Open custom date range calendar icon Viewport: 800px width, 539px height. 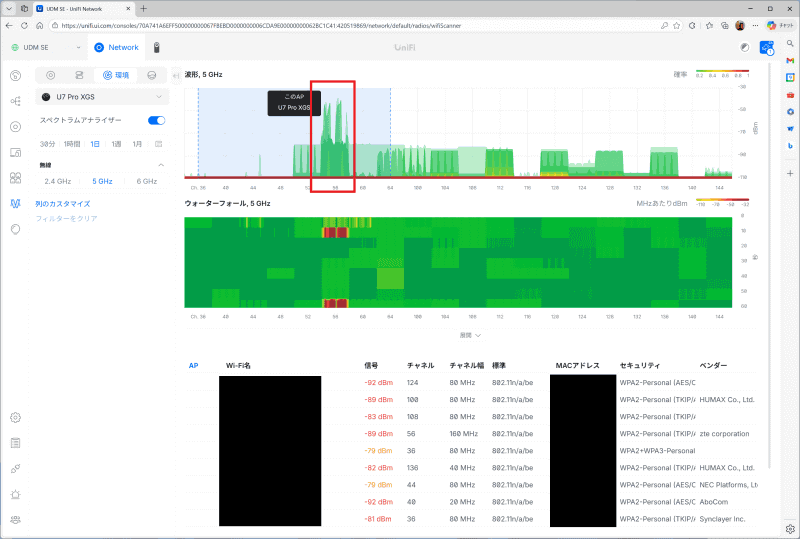[159, 144]
